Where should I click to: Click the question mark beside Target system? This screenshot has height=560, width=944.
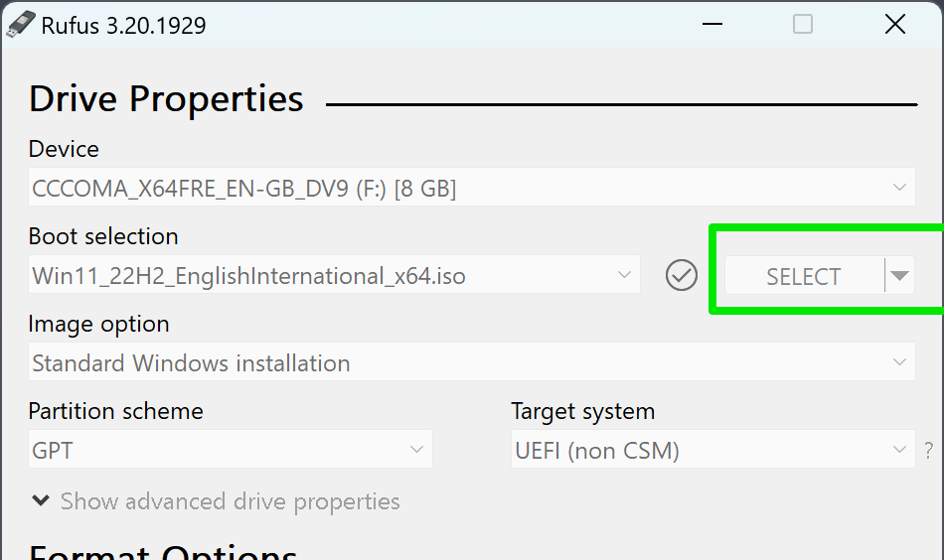tap(929, 450)
